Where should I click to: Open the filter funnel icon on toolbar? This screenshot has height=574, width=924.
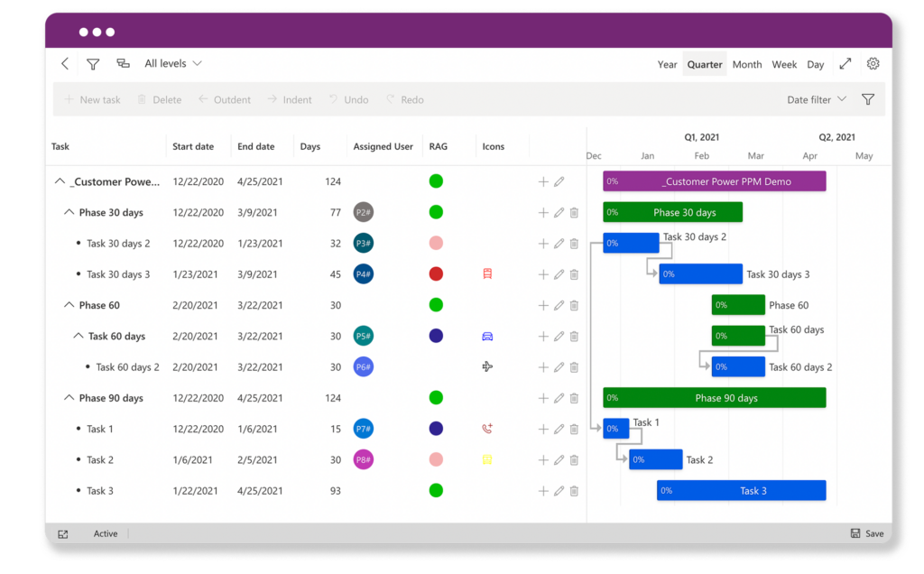(x=93, y=64)
